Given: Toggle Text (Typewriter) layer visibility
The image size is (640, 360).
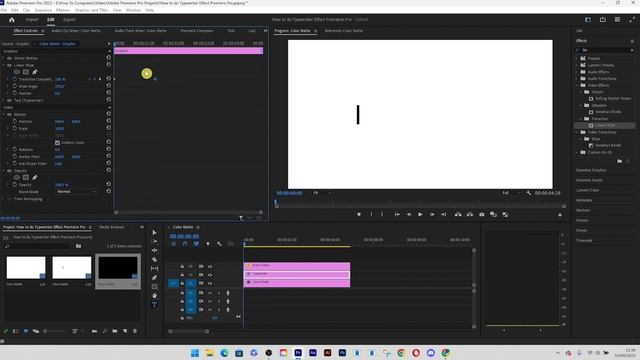Looking at the screenshot, I should click(9, 100).
